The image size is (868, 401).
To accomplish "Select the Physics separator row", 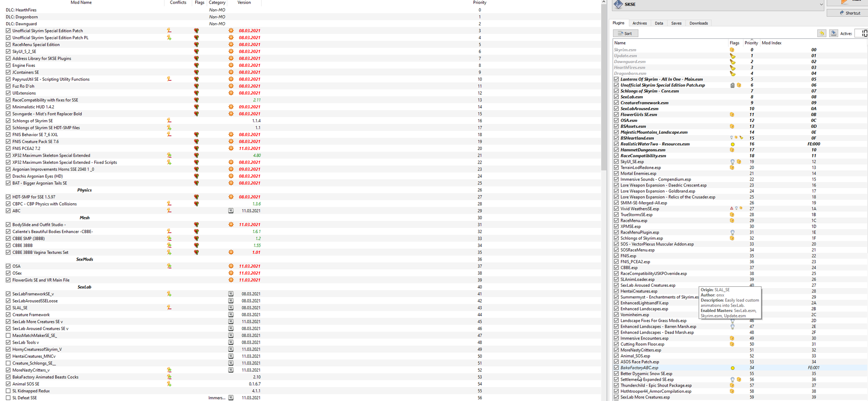I will coord(300,190).
